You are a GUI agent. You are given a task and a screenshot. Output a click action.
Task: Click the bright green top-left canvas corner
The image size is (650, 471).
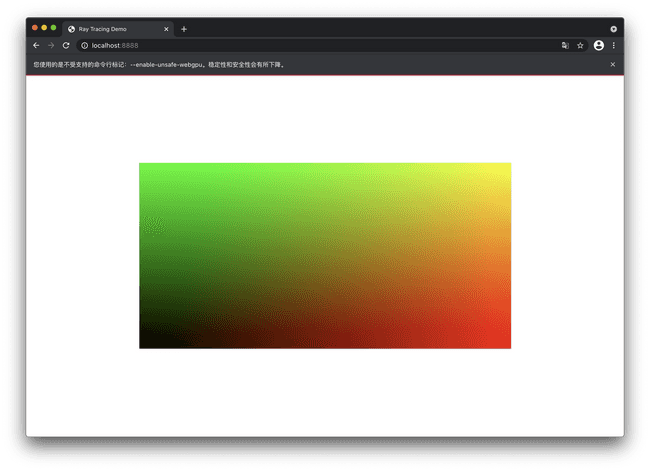point(145,168)
